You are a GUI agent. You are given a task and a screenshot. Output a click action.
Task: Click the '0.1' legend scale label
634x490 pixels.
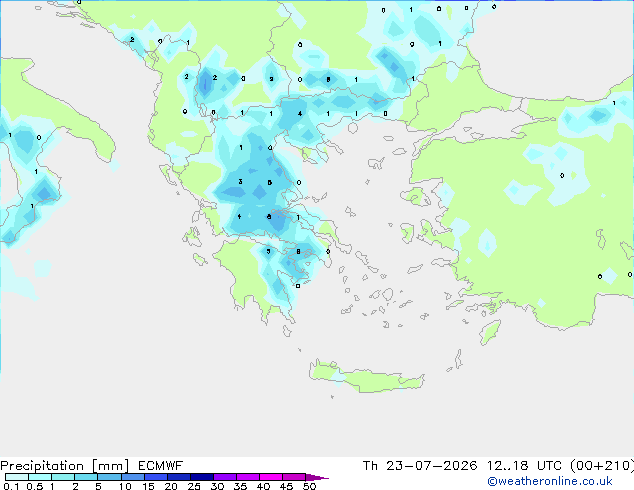11,486
